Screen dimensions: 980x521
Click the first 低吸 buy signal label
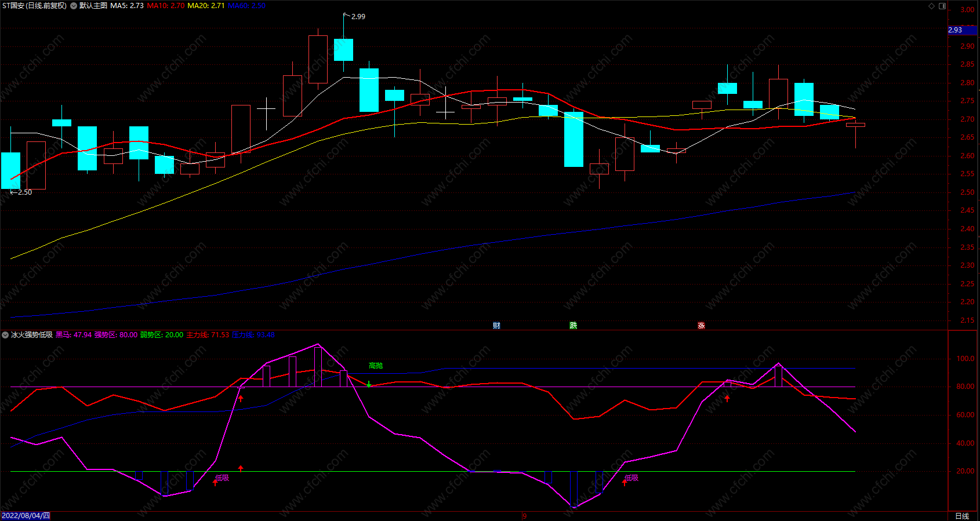(222, 478)
